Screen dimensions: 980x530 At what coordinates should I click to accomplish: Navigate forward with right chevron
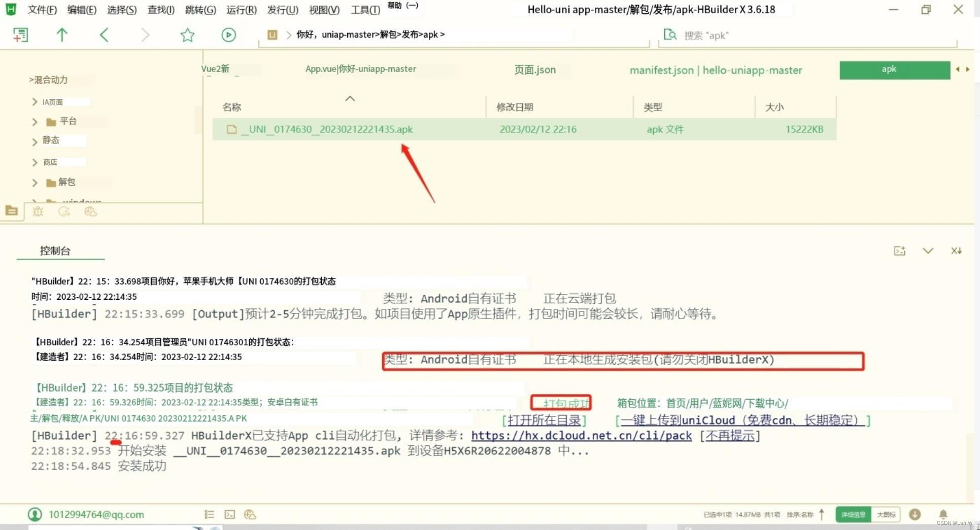click(145, 35)
